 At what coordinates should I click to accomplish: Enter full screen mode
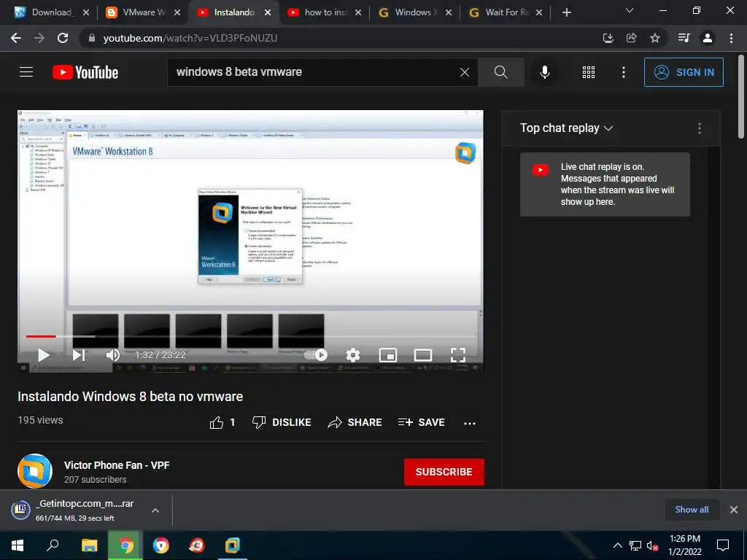458,355
